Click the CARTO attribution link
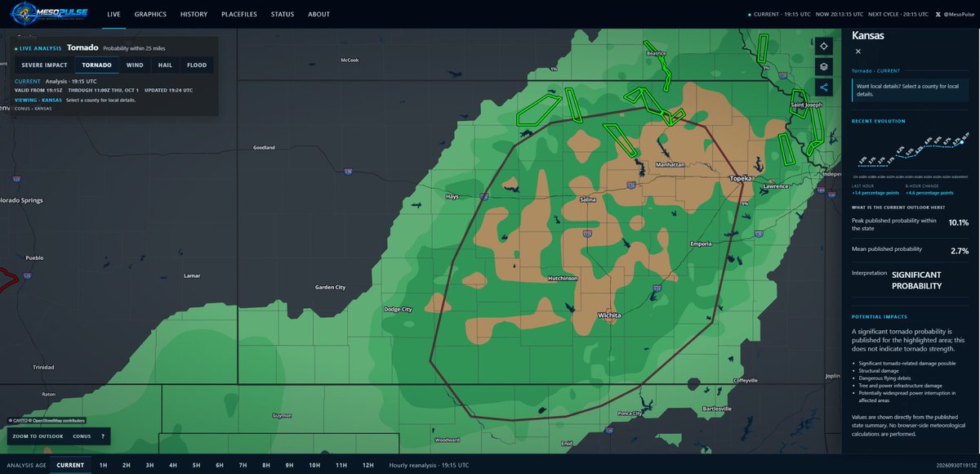Screen dimensions: 980x474 (19, 420)
